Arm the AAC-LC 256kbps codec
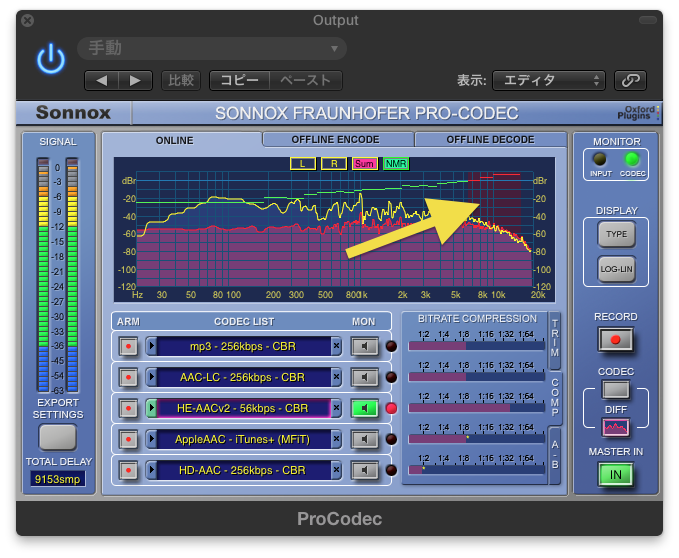The width and height of the screenshot is (679, 558). [x=128, y=377]
